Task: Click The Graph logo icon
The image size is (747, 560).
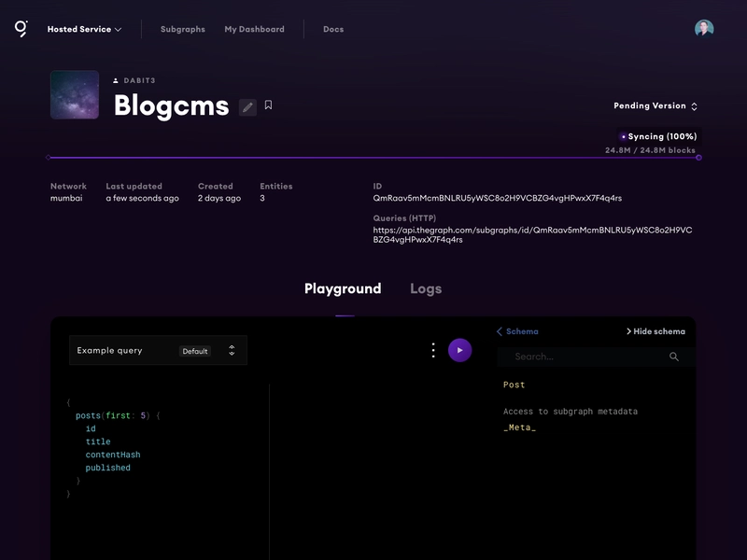Action: point(21,29)
